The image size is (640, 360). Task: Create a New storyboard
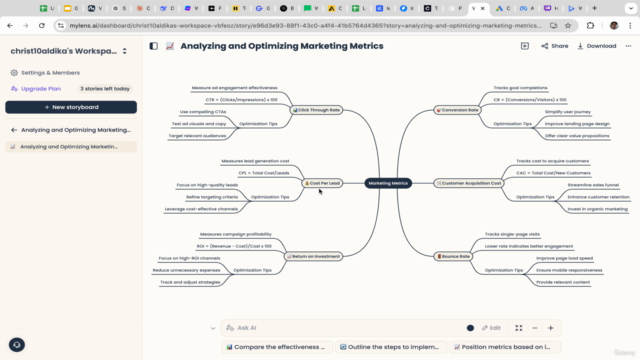(x=71, y=107)
